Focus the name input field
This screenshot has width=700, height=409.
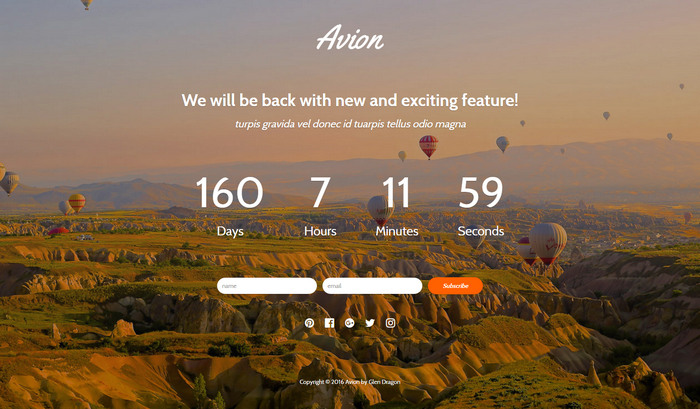pos(267,286)
